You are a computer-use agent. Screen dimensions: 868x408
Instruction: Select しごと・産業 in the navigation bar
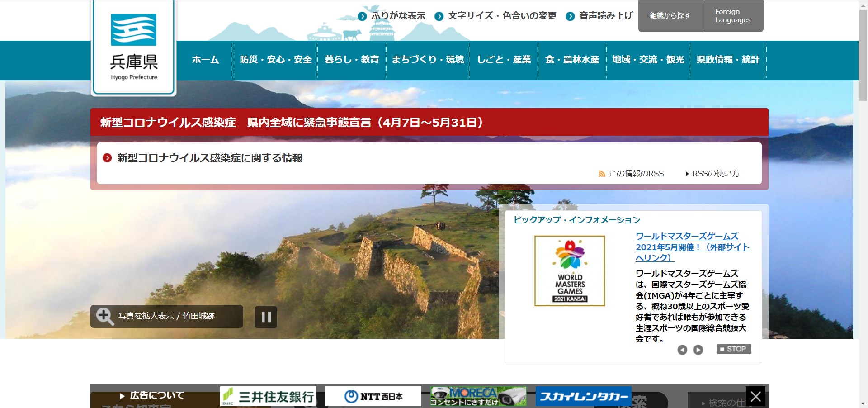[x=504, y=60]
